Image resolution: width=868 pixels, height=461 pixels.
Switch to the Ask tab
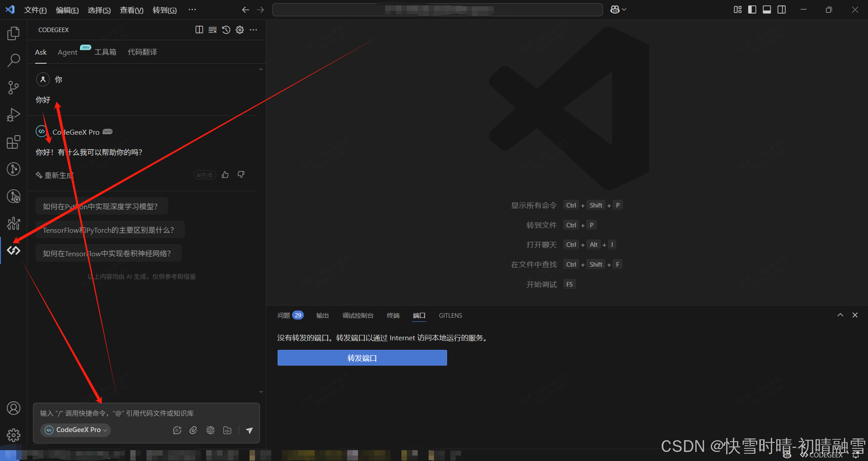click(x=41, y=52)
